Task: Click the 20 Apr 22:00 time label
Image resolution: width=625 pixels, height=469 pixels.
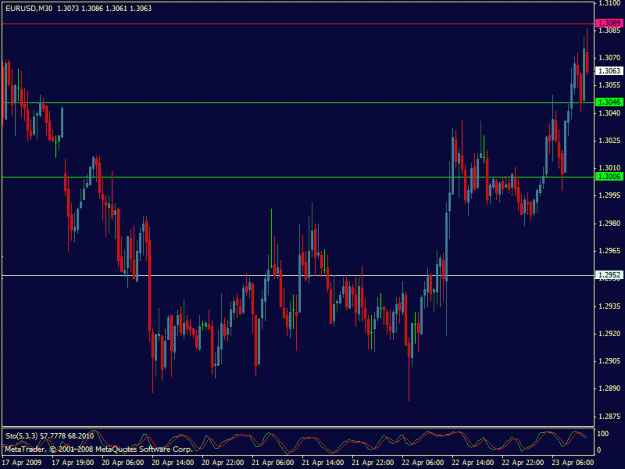Action: coord(223,463)
